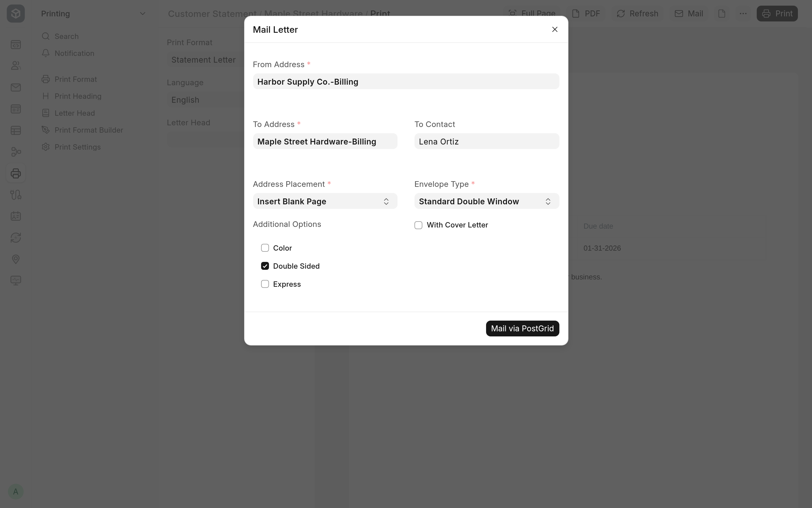Open Print Settings in the sidebar
812x508 pixels.
coord(71,147)
